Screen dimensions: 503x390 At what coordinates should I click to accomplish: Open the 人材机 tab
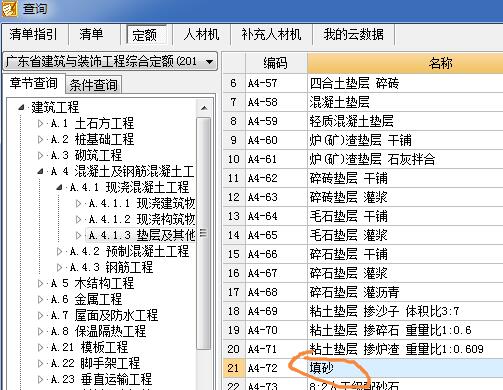pyautogui.click(x=201, y=34)
